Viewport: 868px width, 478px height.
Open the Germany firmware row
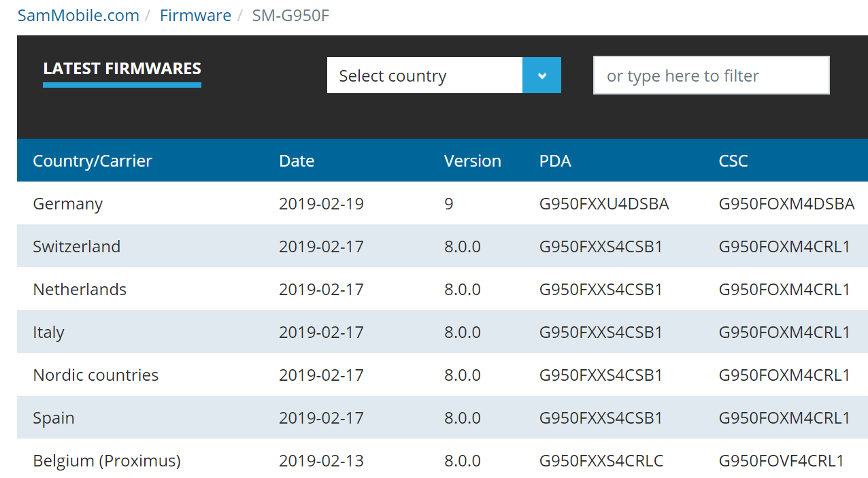[442, 203]
